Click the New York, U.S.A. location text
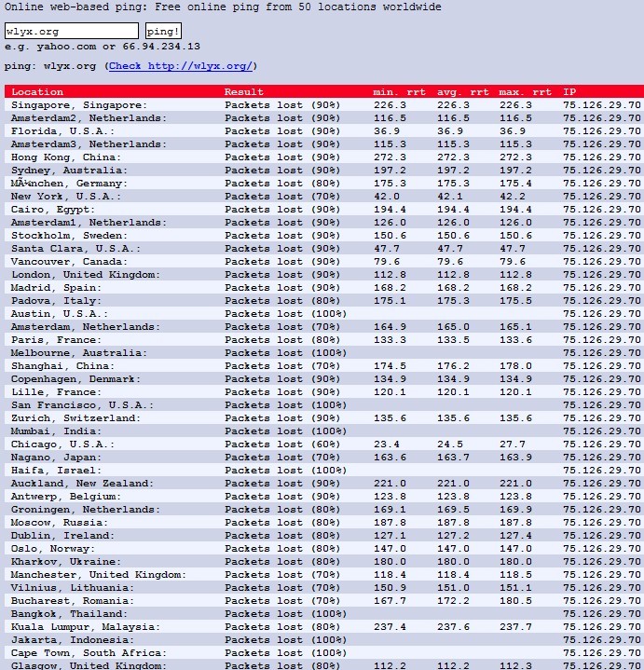 tap(66, 196)
